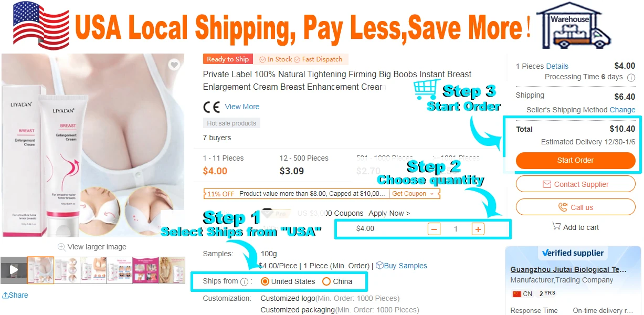Change the seller's shipping method

622,110
